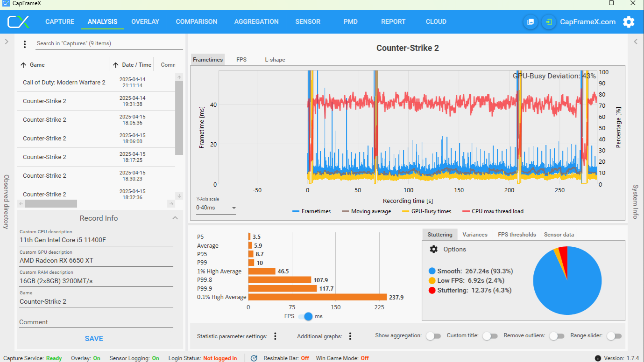Viewport: 644px width, 362px height.
Task: Click the Search in Captures input field
Action: [109, 43]
